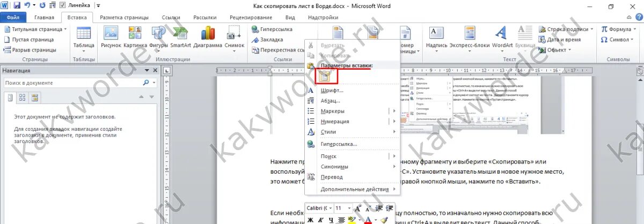644x224 pixels.
Task: Show headings view in navigation pane
Action: (10, 98)
